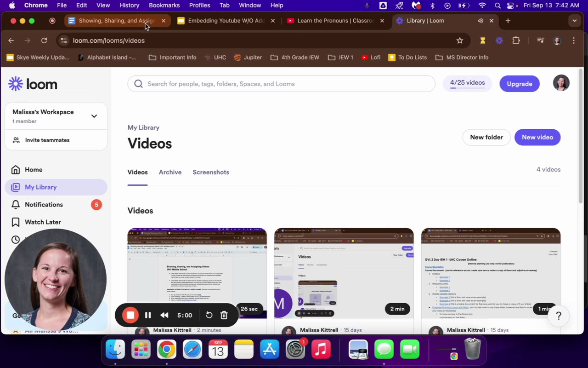Open Safari from the Dock

click(x=192, y=350)
